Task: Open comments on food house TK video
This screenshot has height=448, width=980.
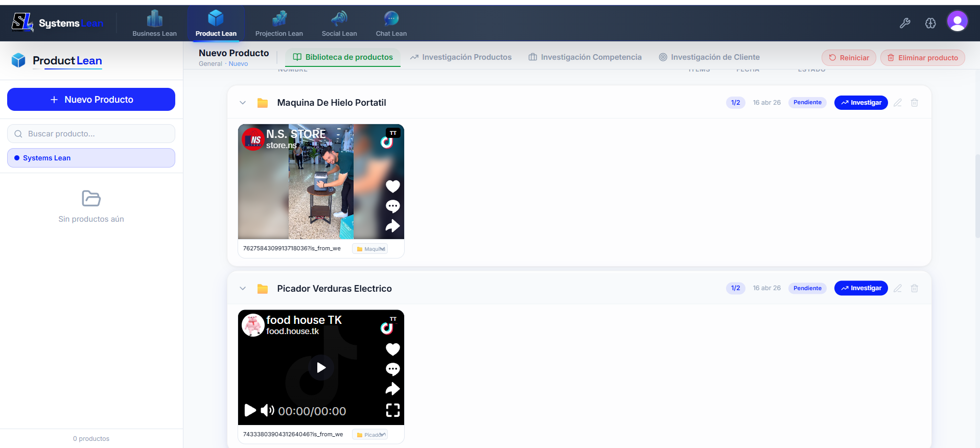Action: coord(392,369)
